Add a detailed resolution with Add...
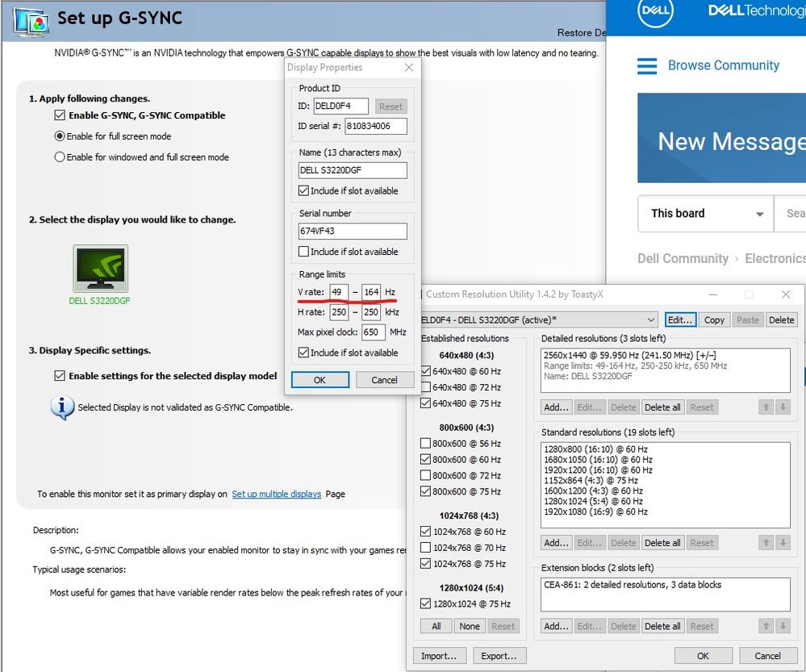Screen dimensions: 806x672 tap(556, 407)
